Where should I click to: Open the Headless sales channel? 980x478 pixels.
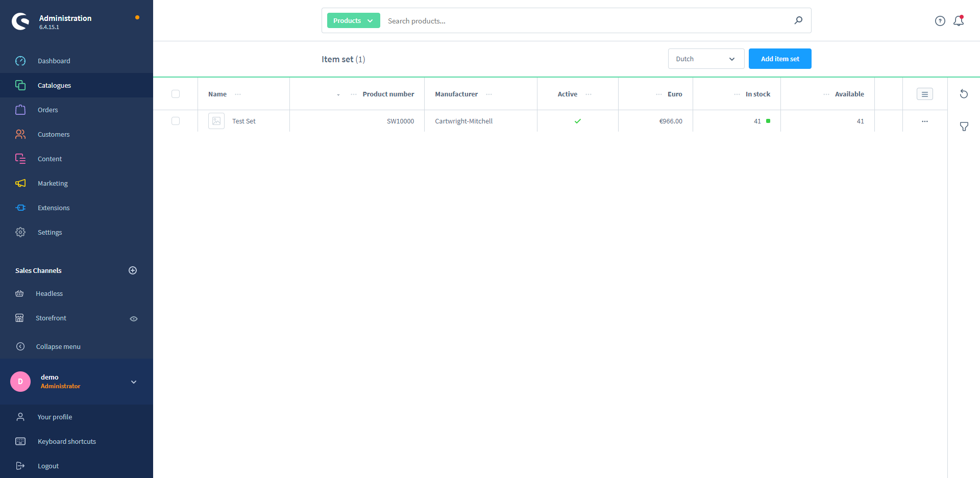[x=49, y=293]
